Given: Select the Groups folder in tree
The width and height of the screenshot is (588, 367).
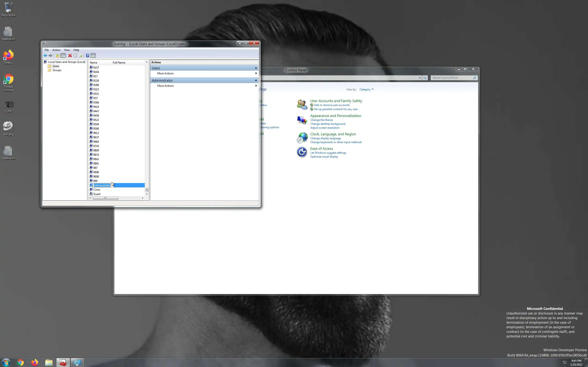Looking at the screenshot, I should 57,70.
